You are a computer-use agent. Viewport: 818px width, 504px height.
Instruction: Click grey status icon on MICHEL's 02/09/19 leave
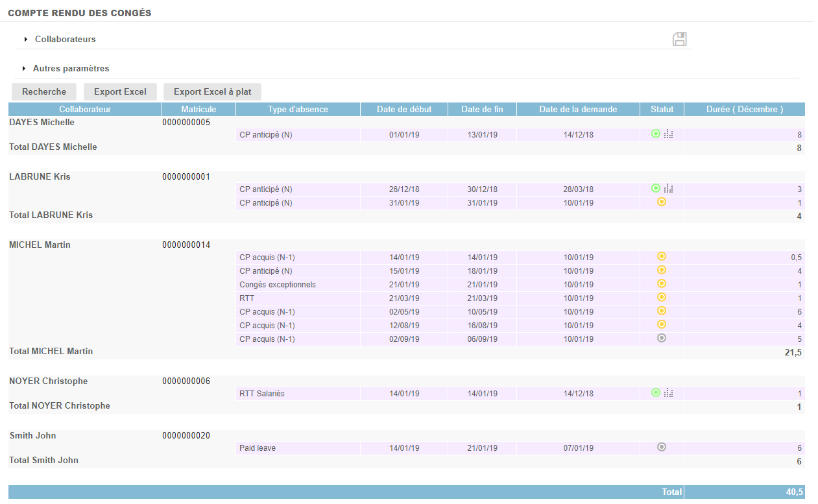662,339
